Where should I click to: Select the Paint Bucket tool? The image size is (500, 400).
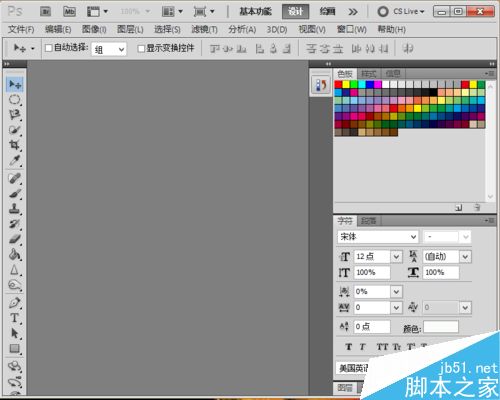(x=15, y=254)
